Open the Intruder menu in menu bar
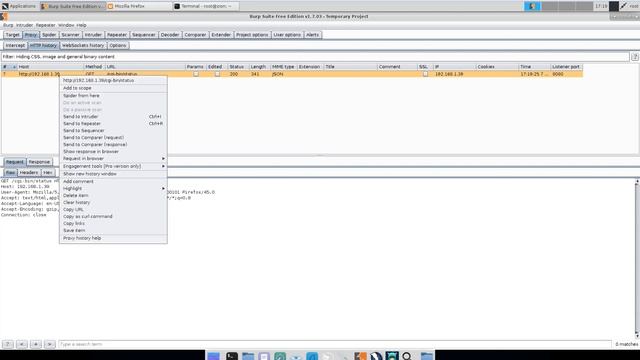 [24, 25]
